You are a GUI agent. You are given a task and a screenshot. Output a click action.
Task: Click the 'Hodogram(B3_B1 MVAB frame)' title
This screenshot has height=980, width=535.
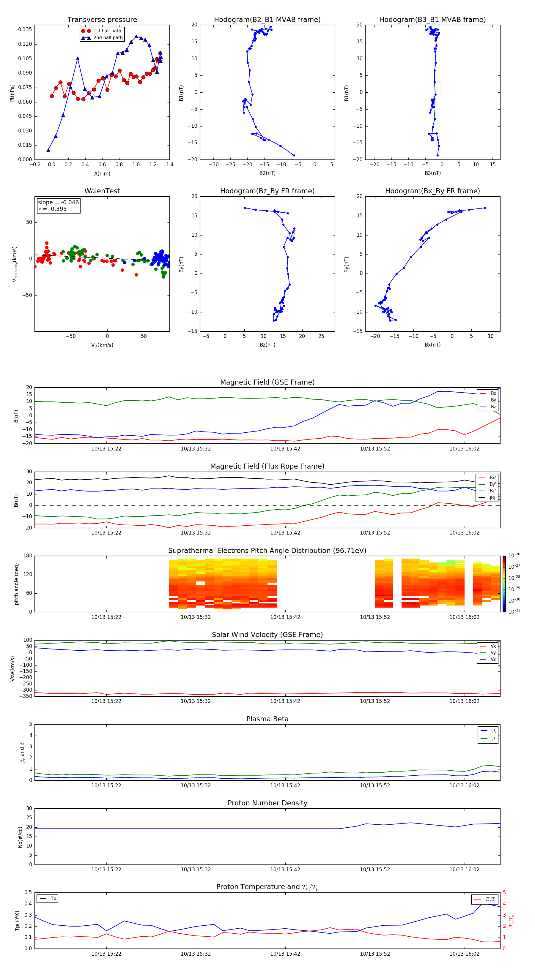coord(432,20)
